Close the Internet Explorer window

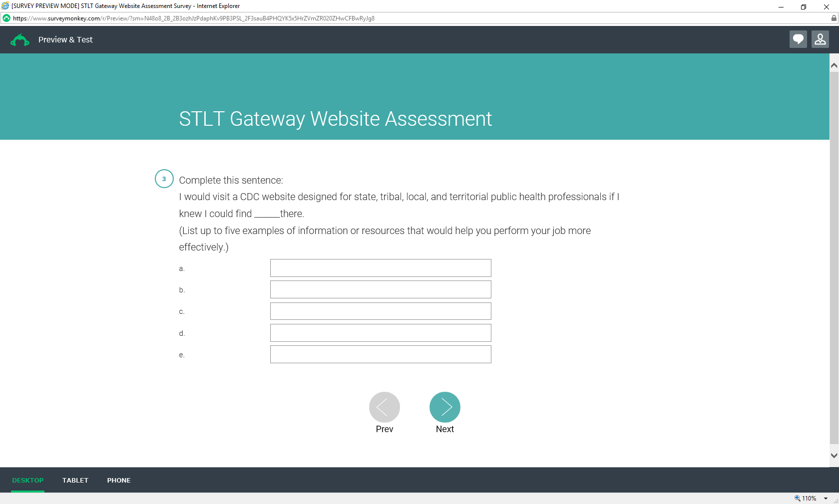click(x=827, y=6)
